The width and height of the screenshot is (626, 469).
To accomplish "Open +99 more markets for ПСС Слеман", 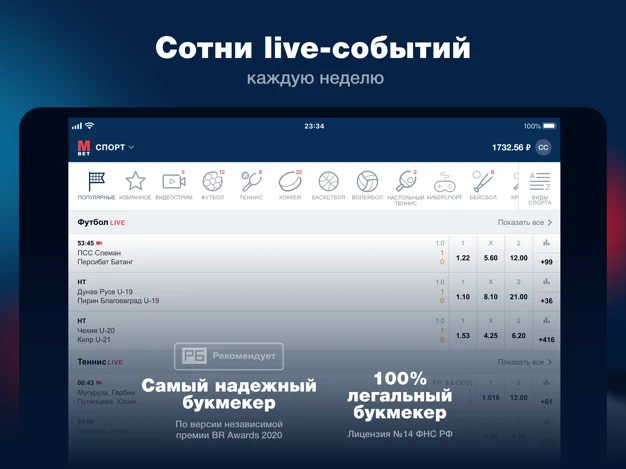I will click(x=546, y=262).
